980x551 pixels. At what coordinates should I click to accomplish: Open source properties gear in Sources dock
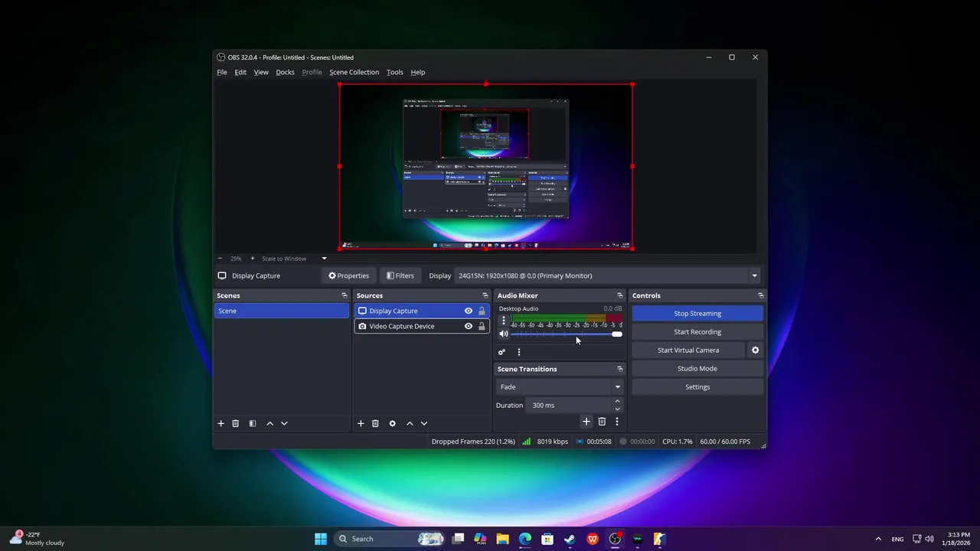tap(392, 423)
